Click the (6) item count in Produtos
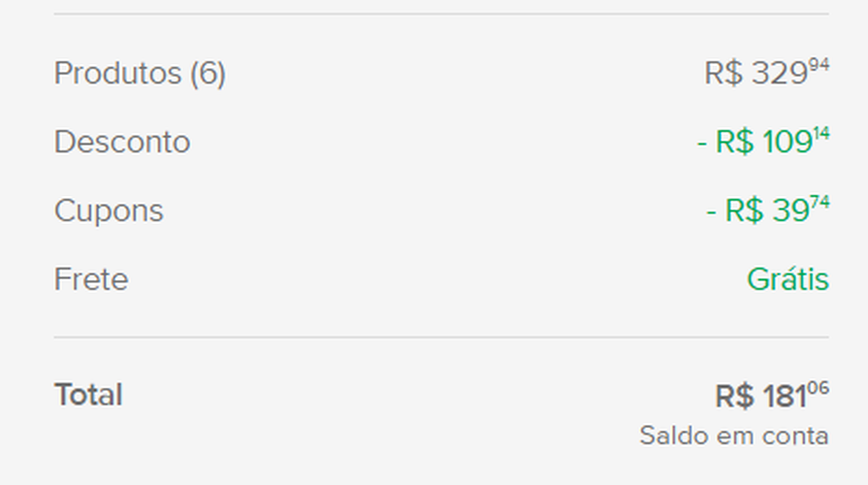Screen dimensions: 868x485 tap(209, 74)
